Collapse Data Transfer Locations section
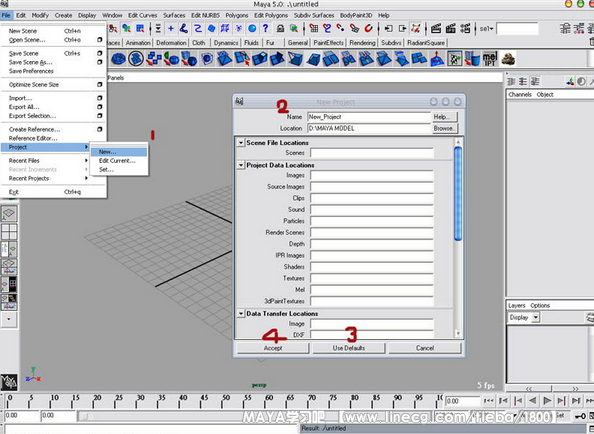This screenshot has height=434, width=594. tap(241, 314)
